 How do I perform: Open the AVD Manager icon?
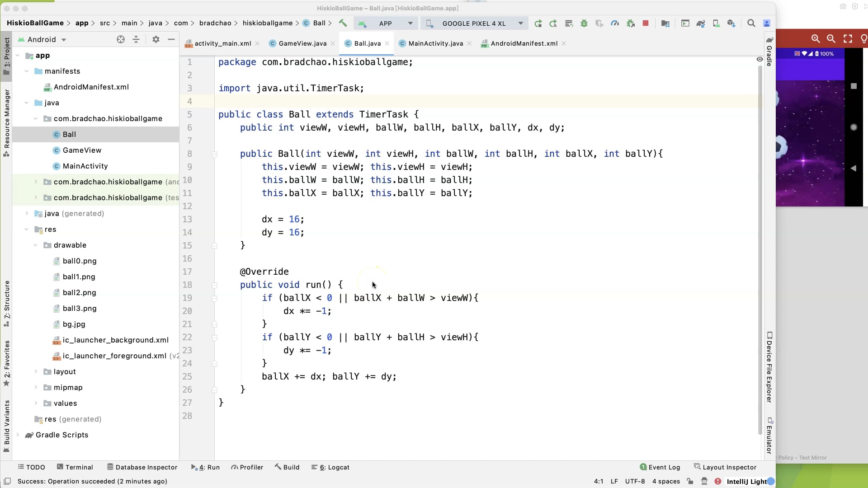pyautogui.click(x=717, y=23)
